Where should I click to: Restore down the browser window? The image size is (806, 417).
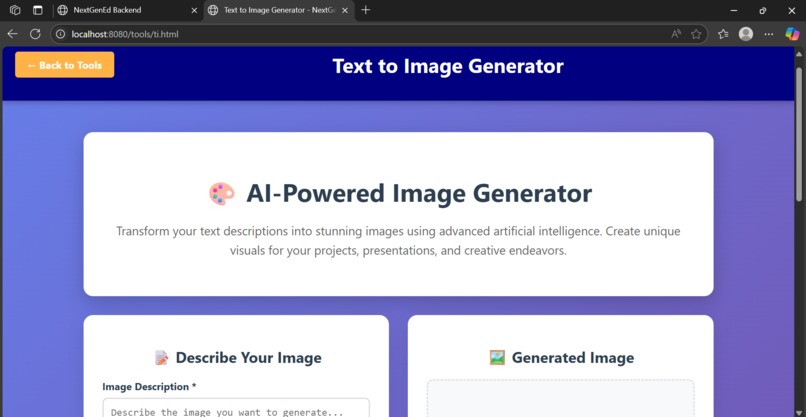pos(763,10)
